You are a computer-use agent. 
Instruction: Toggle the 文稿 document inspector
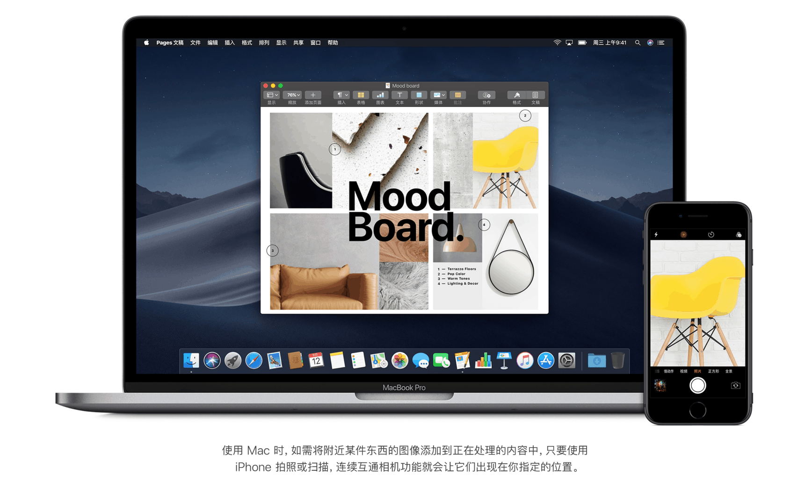535,95
